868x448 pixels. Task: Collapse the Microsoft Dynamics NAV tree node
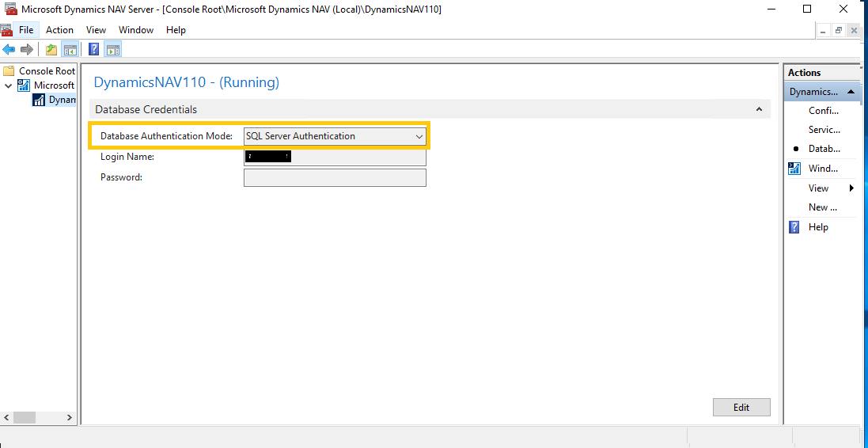tap(8, 85)
